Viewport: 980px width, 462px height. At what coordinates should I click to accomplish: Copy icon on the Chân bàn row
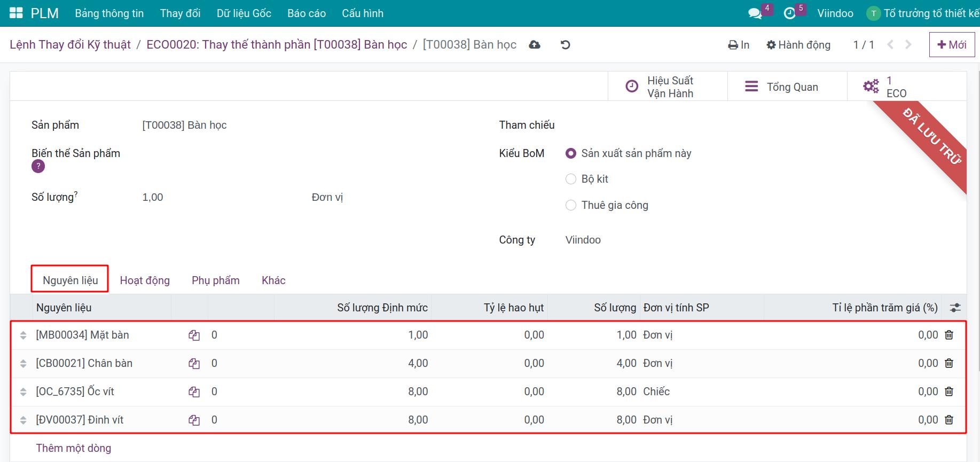point(194,364)
